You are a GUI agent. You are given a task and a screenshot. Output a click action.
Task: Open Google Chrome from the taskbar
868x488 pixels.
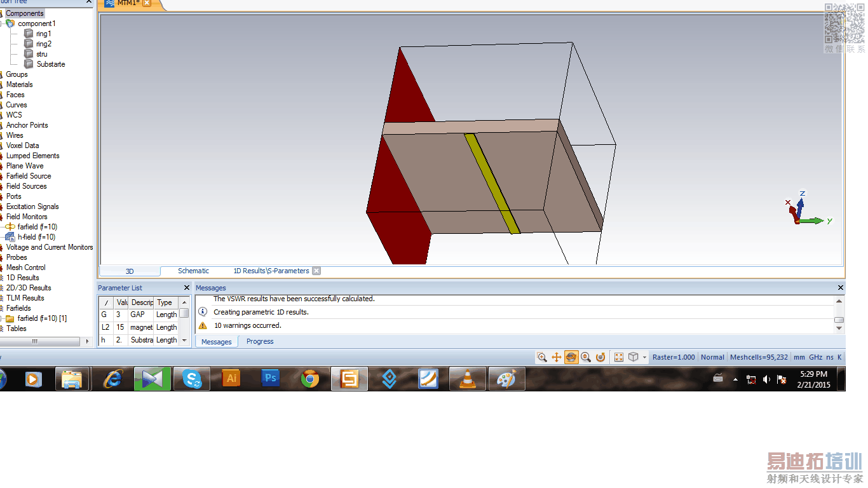(x=311, y=379)
